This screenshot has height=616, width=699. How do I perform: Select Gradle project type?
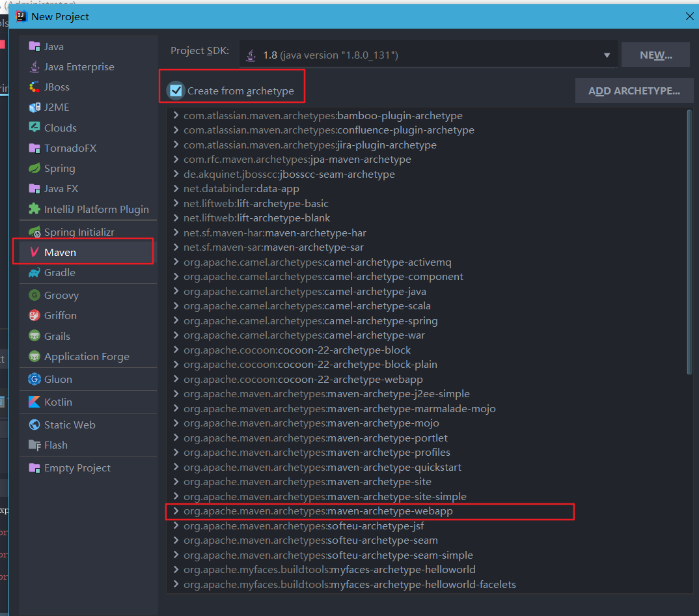click(x=89, y=273)
